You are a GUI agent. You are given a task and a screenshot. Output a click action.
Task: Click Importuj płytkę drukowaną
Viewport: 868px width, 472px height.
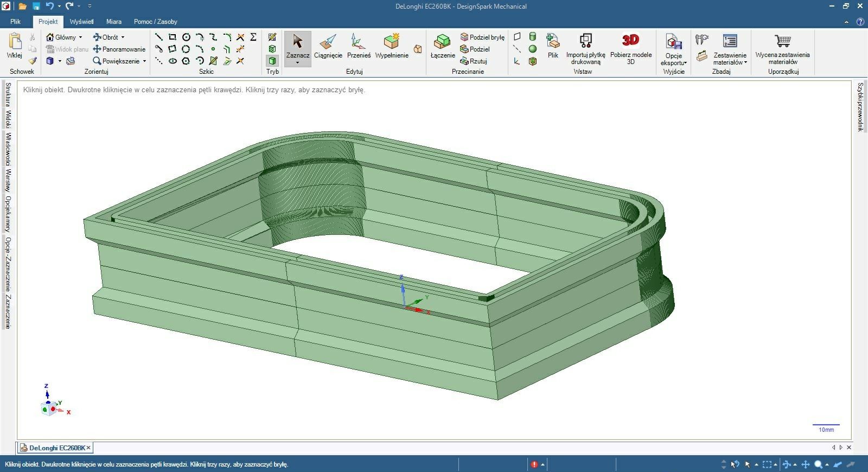click(585, 49)
